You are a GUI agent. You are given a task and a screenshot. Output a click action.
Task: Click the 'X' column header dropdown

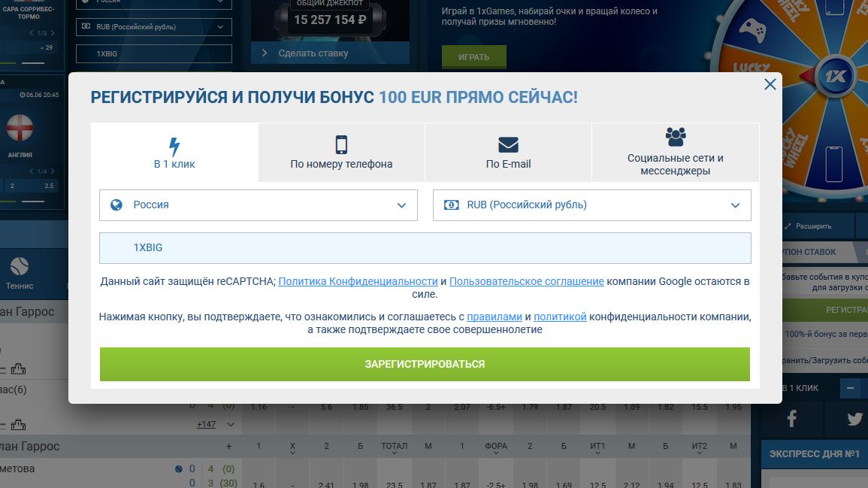click(292, 449)
